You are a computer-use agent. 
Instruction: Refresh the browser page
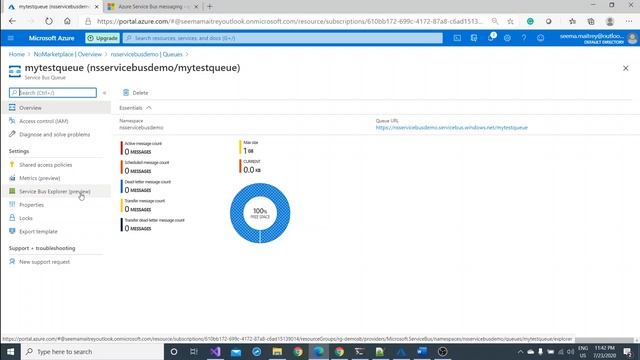[x=49, y=21]
